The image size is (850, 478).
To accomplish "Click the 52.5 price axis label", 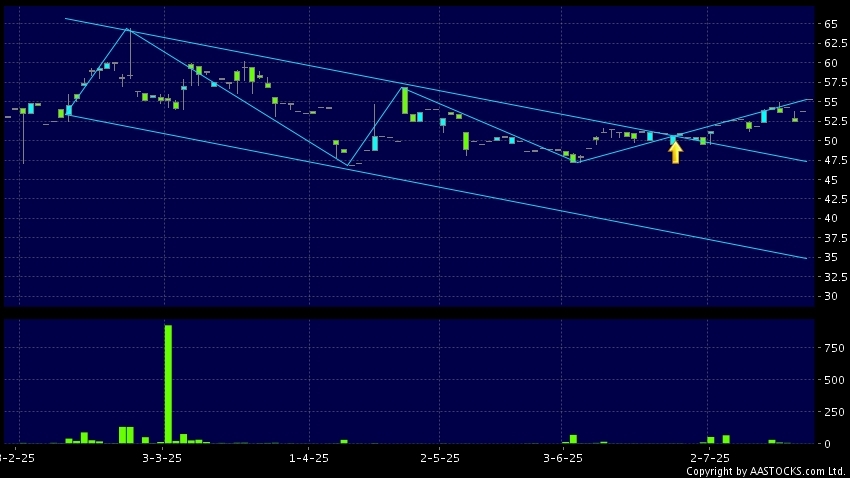I will click(836, 121).
